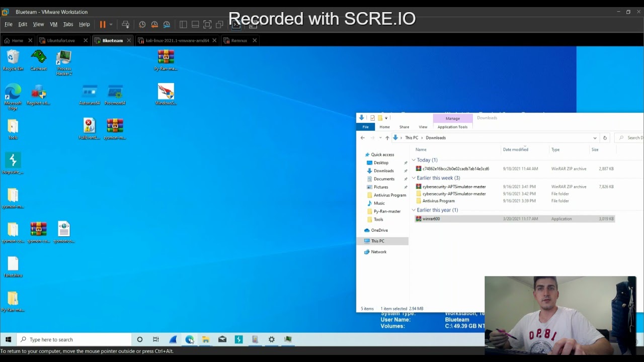Toggle VMware library sidebar icon
The height and width of the screenshot is (362, 644).
(x=183, y=24)
